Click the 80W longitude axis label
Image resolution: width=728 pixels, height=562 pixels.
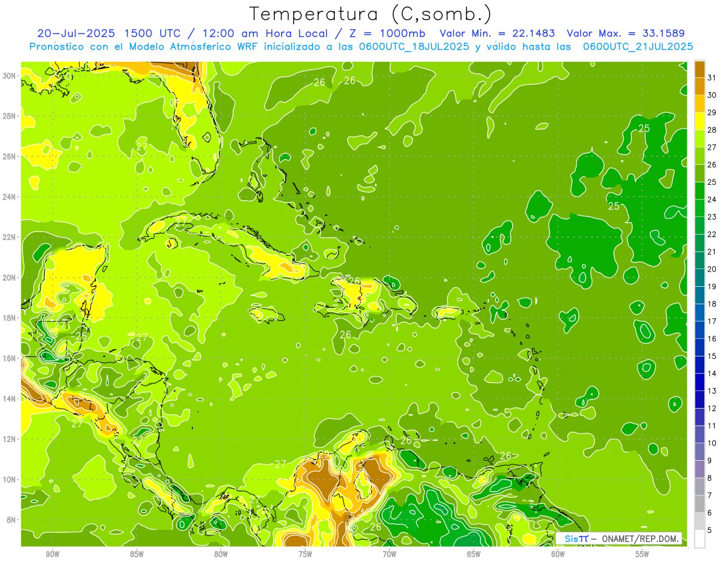tap(221, 554)
